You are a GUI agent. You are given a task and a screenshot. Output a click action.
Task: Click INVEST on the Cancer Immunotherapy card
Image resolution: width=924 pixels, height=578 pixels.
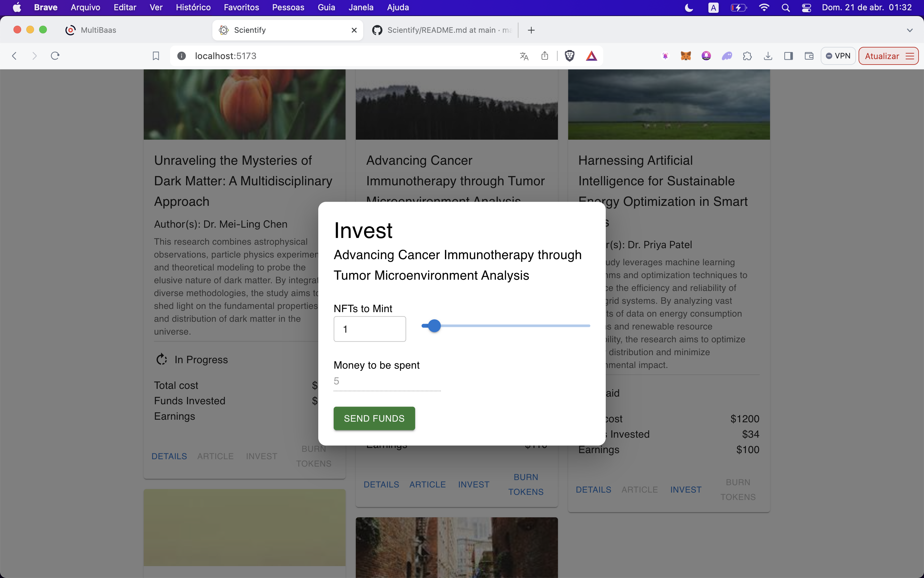(474, 484)
